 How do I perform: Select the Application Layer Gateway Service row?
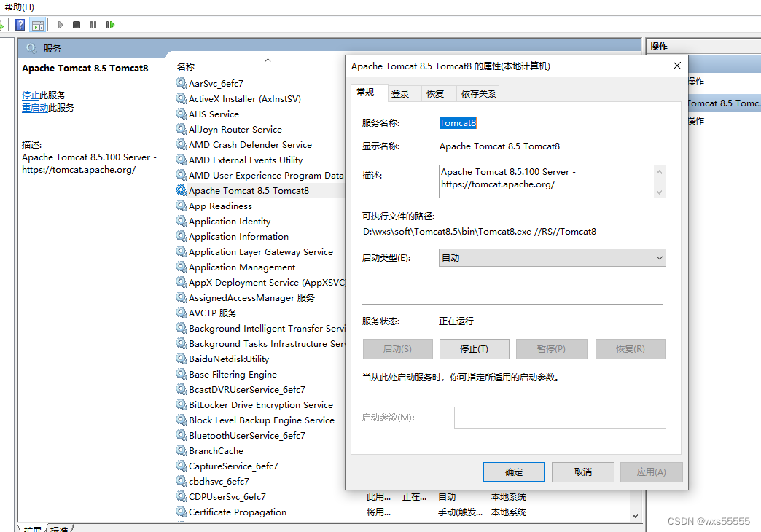[x=260, y=251]
